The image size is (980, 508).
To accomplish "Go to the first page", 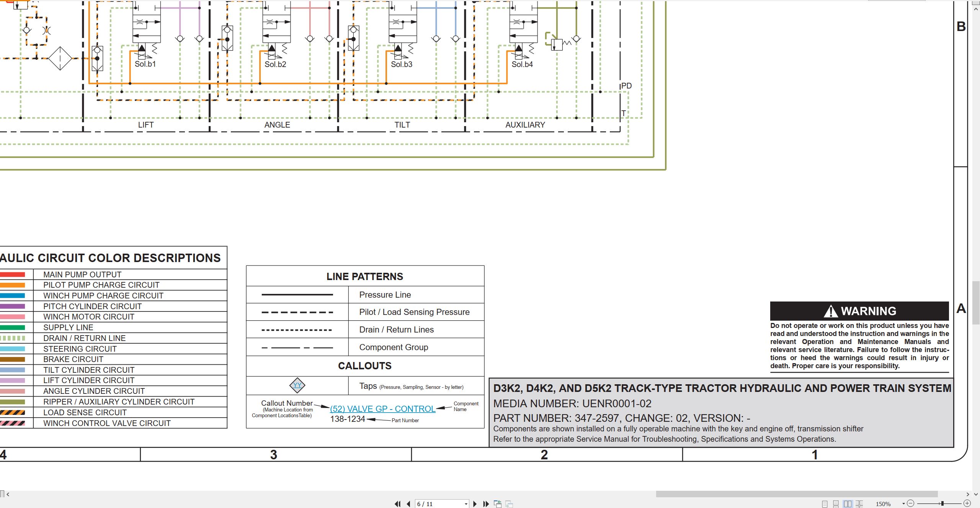I will click(x=398, y=504).
